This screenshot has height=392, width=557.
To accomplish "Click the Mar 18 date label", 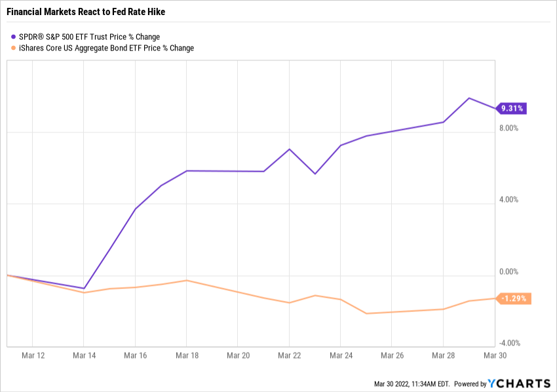I will (x=186, y=355).
